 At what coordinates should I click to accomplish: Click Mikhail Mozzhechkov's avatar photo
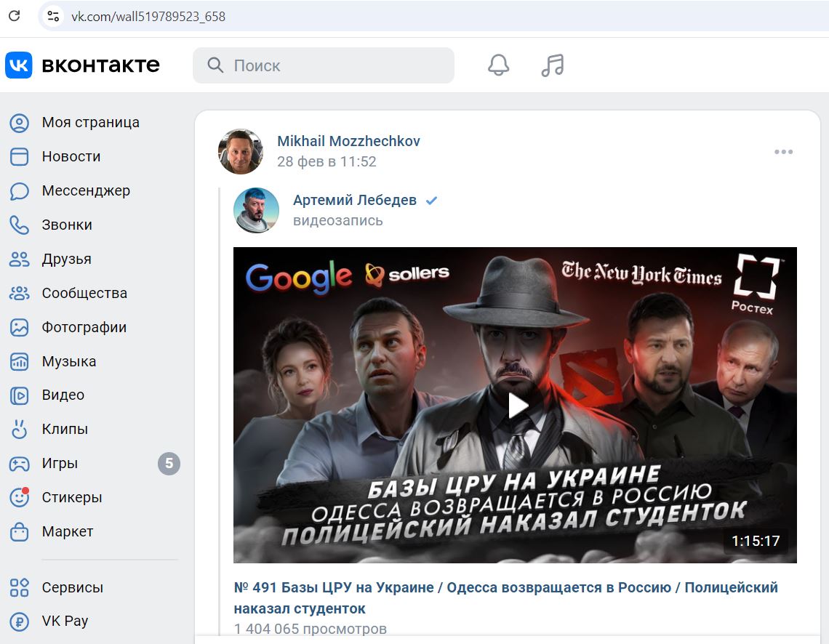coord(241,152)
